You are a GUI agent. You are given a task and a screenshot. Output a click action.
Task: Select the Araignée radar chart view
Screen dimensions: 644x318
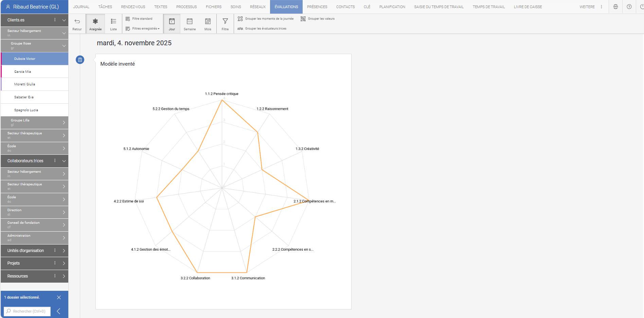95,23
